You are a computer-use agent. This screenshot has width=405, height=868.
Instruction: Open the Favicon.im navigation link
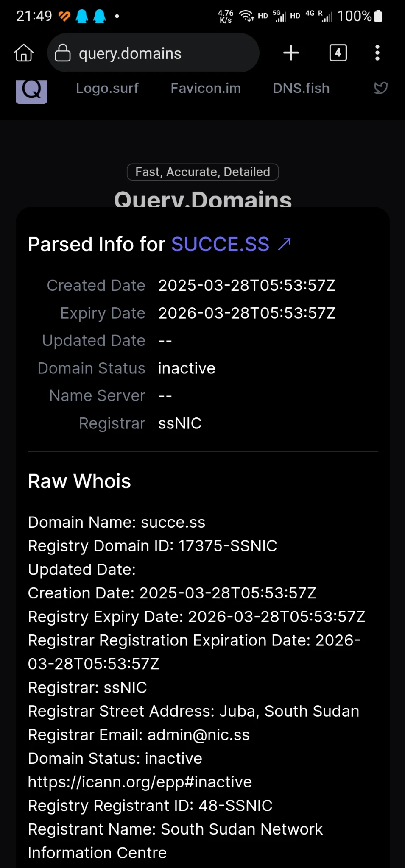[x=206, y=88]
